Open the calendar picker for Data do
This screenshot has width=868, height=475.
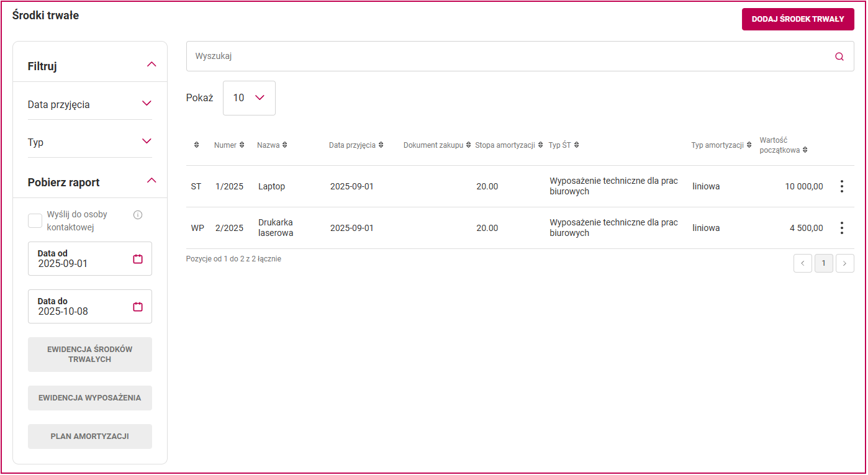click(138, 307)
